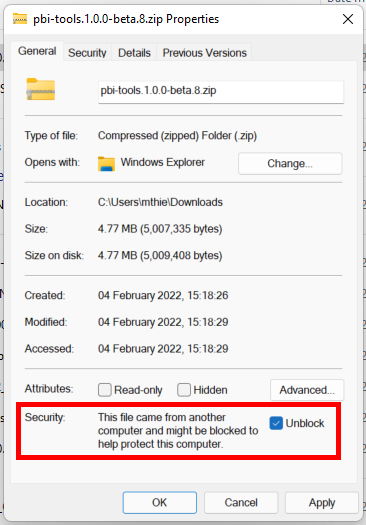Enable the Read-only checkbox

click(105, 390)
